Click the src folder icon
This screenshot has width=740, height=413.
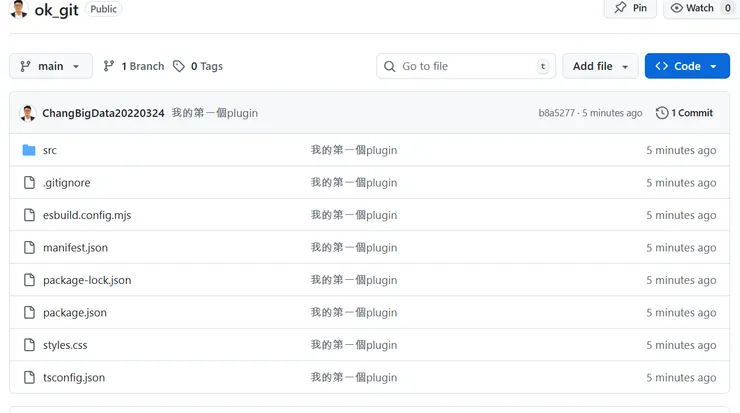pyautogui.click(x=29, y=150)
